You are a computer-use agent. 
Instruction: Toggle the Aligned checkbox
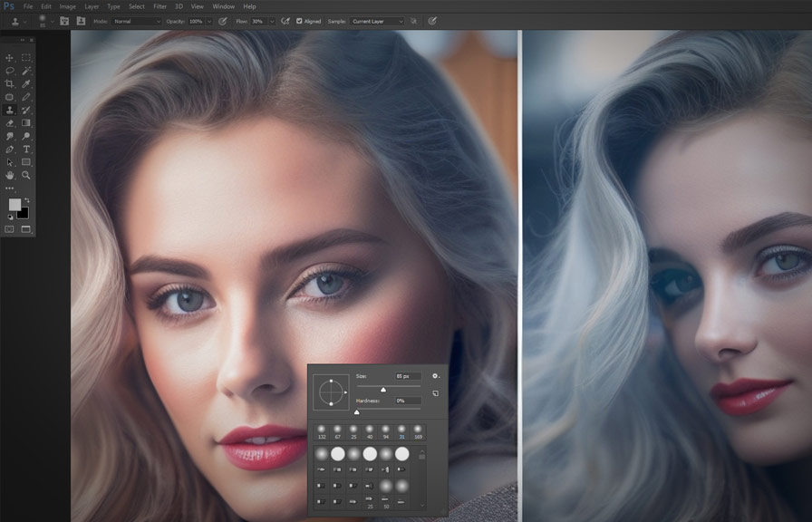click(x=300, y=21)
